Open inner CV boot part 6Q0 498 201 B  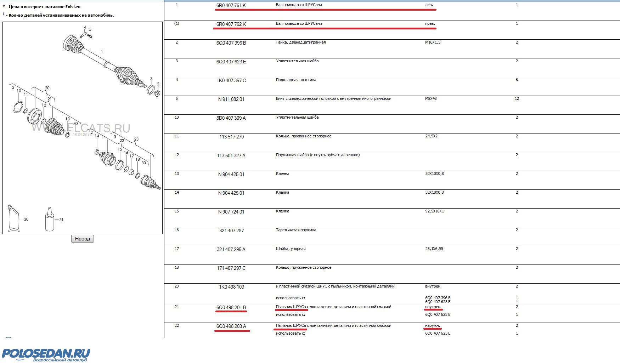pyautogui.click(x=231, y=307)
